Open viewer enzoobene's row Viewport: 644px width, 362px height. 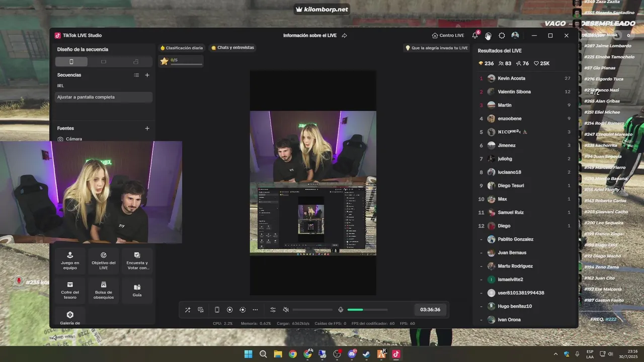(x=524, y=119)
